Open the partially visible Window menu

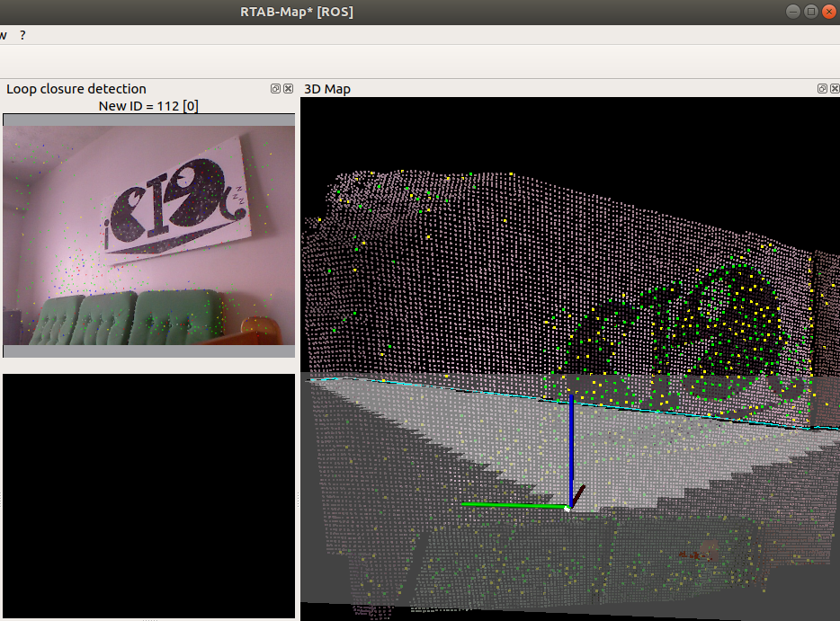pyautogui.click(x=3, y=34)
